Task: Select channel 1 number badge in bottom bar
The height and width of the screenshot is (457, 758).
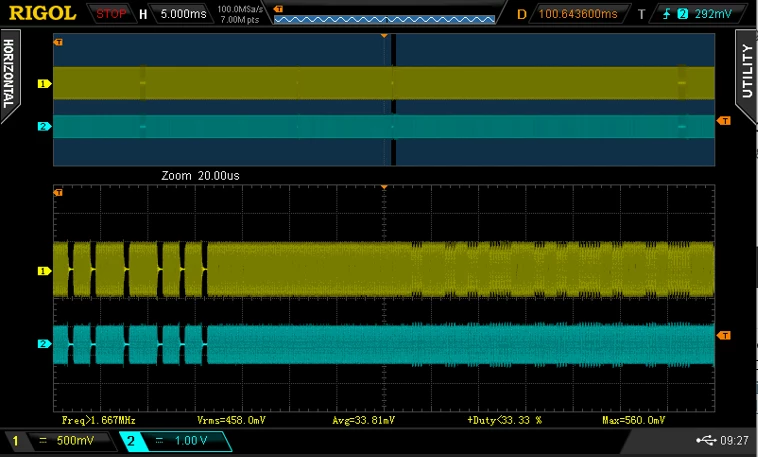Action: (15, 441)
